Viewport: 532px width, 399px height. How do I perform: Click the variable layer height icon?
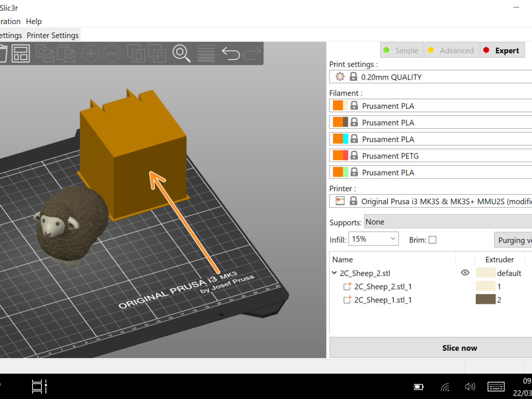tap(205, 53)
